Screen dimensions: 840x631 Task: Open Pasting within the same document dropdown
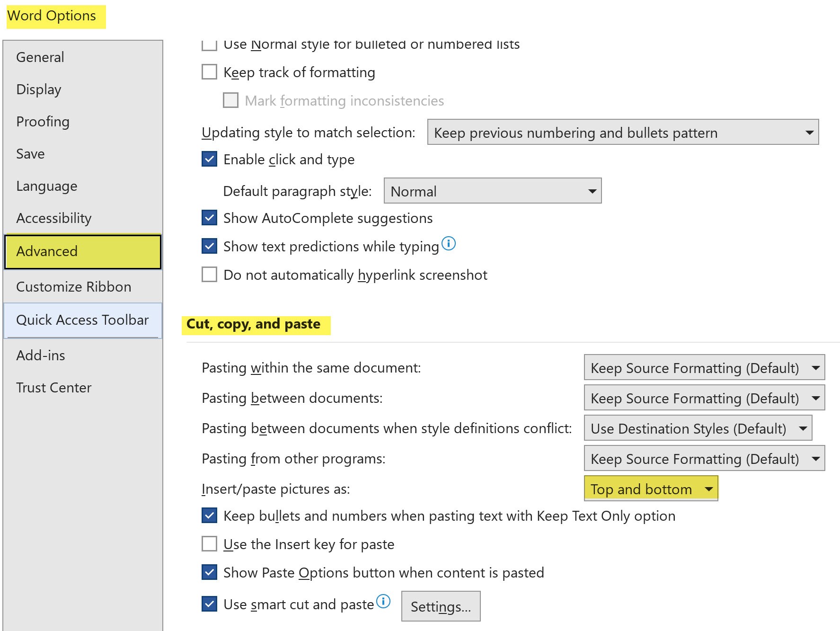click(x=704, y=367)
